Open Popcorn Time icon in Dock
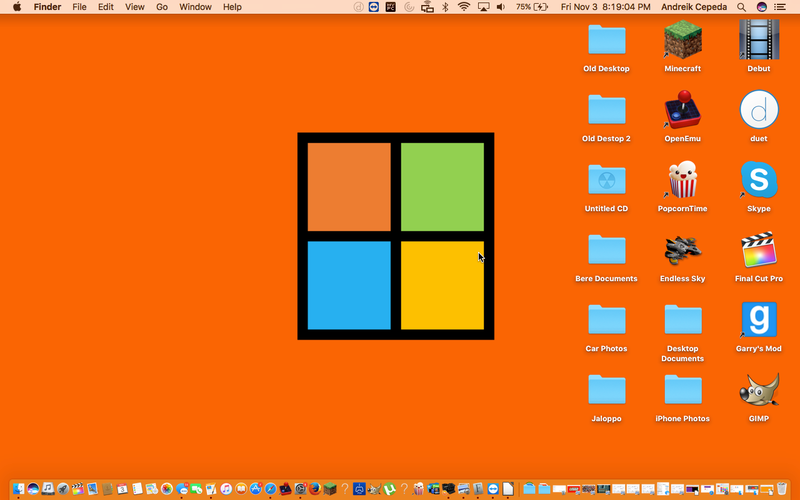800x500 pixels. (418, 489)
